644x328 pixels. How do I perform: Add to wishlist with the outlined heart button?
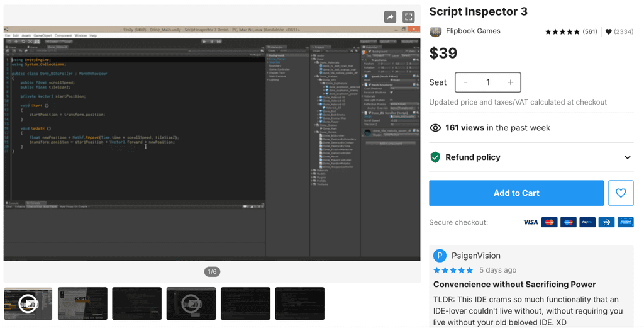click(621, 193)
